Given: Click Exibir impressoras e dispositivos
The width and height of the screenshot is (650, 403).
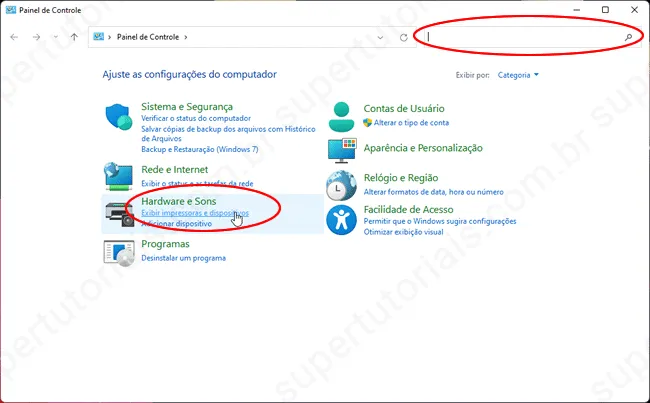Looking at the screenshot, I should pyautogui.click(x=195, y=213).
